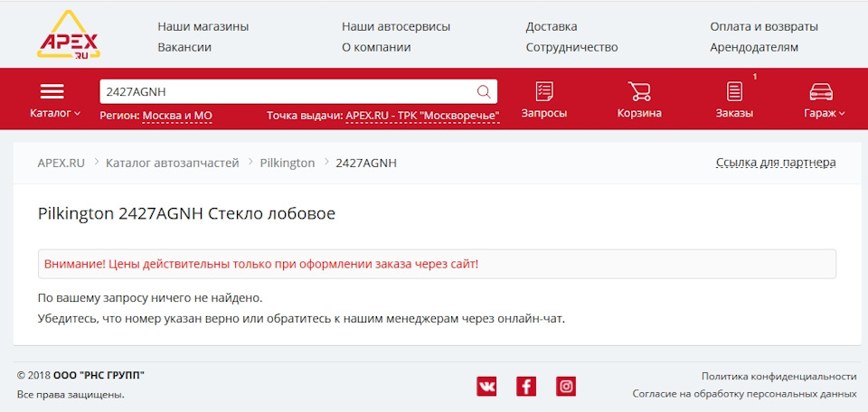Open Наши автосервисы page
868x412 pixels.
396,26
